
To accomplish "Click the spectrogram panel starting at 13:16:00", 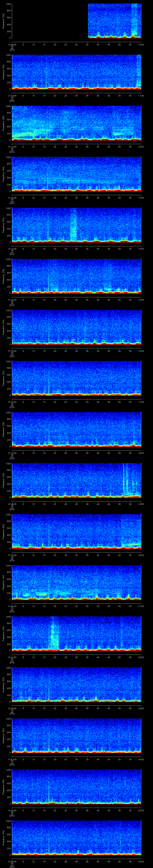I will click(x=77, y=378).
